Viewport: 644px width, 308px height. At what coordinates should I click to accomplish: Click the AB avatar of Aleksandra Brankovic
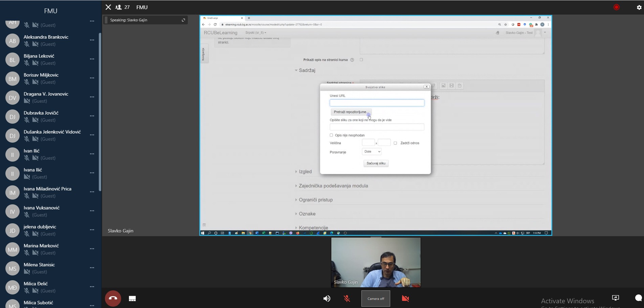(x=13, y=41)
